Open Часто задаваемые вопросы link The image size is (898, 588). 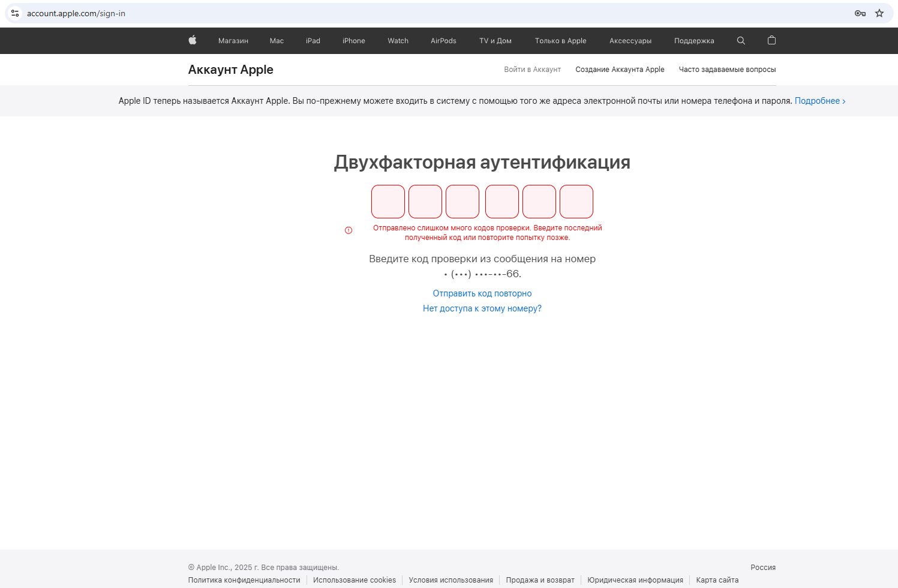727,70
